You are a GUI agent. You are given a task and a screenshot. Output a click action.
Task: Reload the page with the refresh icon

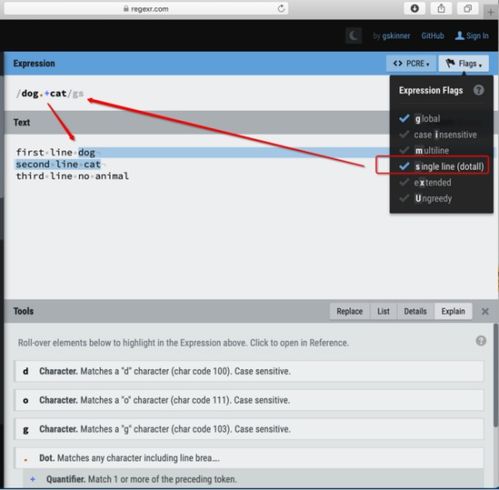pos(281,9)
